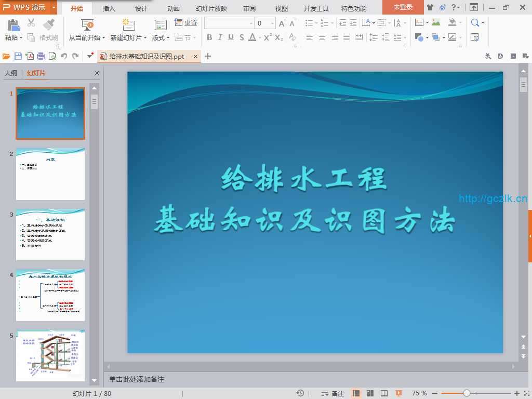Toggle Italic formatting button
This screenshot has width=532, height=399.
point(220,37)
